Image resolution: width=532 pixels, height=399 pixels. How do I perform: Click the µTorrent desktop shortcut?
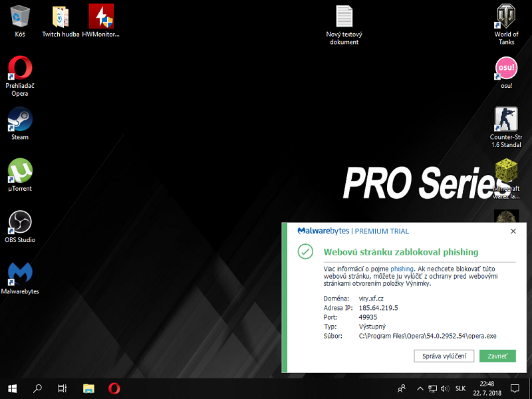click(20, 175)
